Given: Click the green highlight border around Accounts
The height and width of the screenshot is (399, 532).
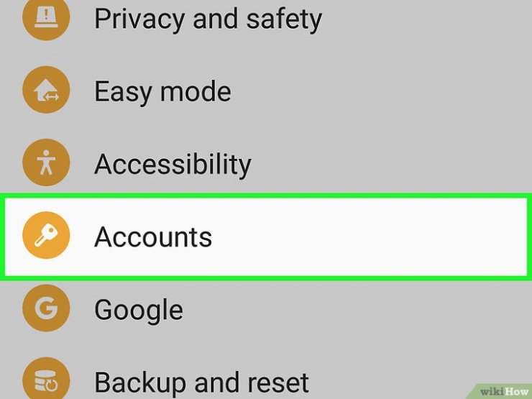Looking at the screenshot, I should 266,196.
